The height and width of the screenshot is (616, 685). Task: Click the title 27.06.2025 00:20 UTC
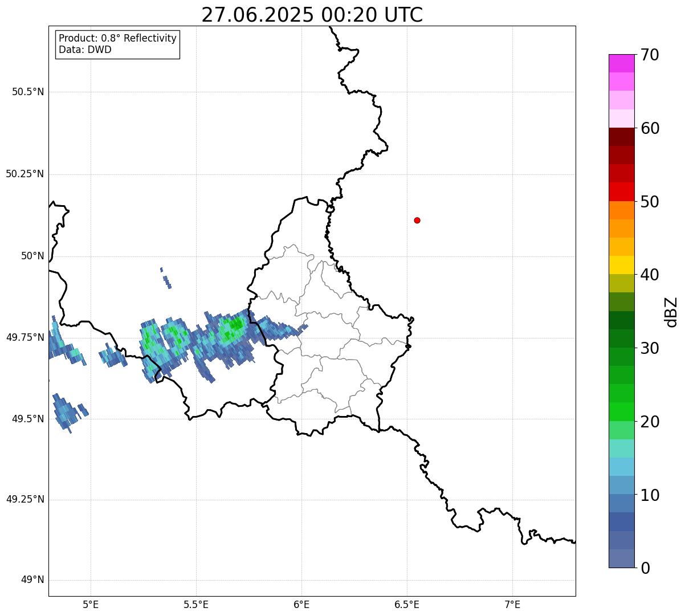[x=312, y=15]
